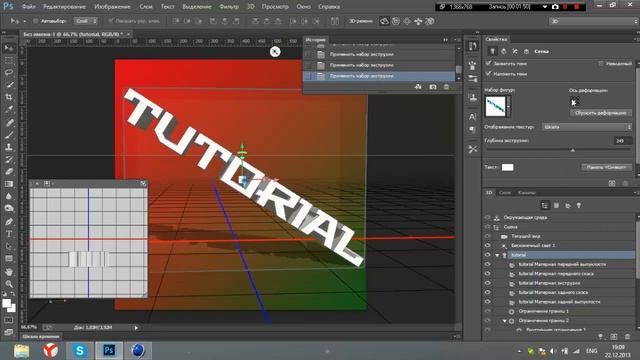Hide the tutorial mesh layer eye

(x=487, y=255)
